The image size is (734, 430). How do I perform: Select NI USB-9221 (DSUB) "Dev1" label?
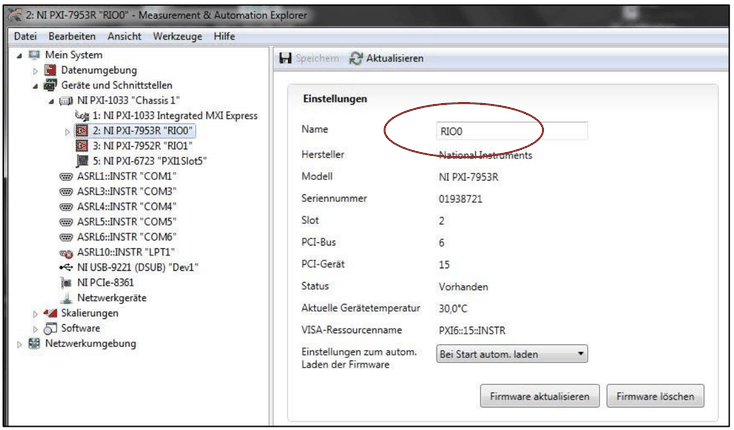(x=138, y=267)
